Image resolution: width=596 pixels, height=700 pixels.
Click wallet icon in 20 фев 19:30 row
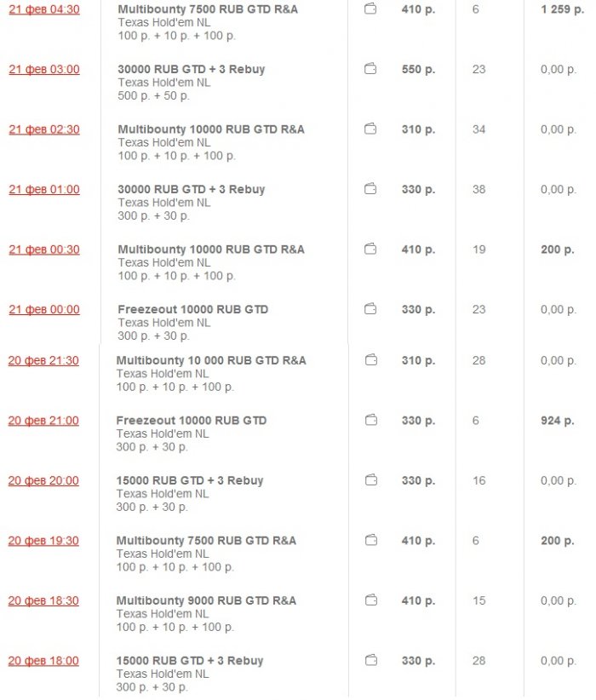click(x=370, y=541)
